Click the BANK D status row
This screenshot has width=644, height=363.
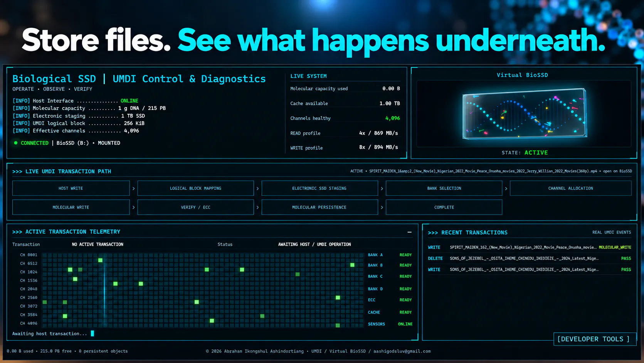tap(390, 289)
